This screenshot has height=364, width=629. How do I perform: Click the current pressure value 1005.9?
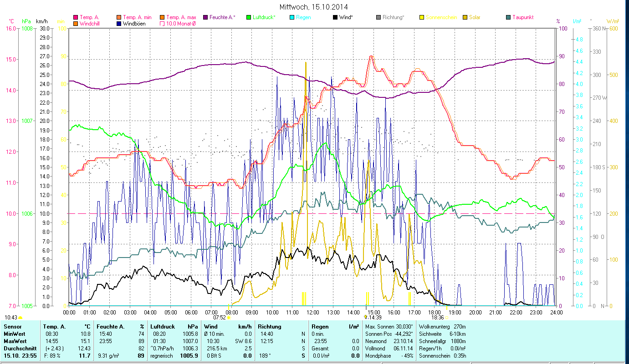point(189,355)
